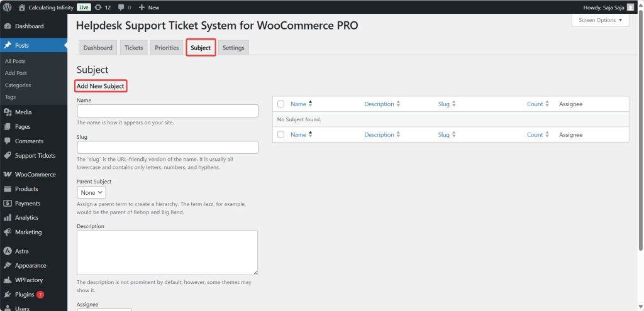Open All Posts submenu item
The width and height of the screenshot is (644, 311).
pyautogui.click(x=15, y=61)
